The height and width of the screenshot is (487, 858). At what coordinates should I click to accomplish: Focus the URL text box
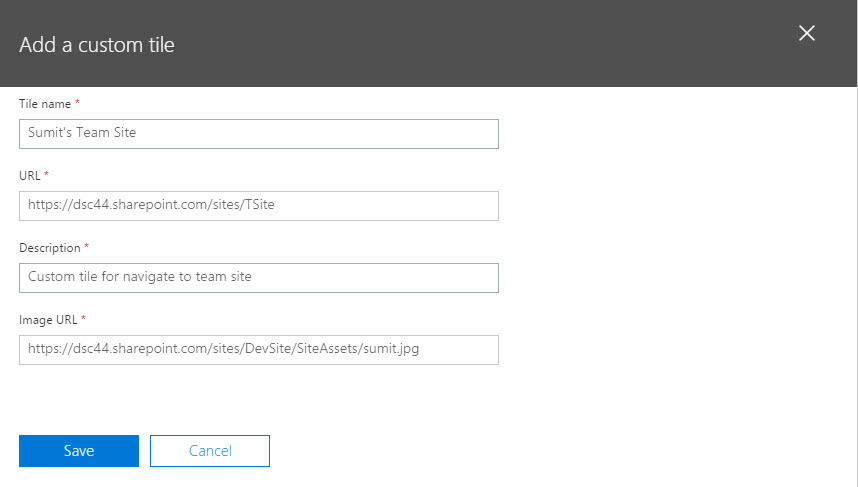tap(258, 206)
